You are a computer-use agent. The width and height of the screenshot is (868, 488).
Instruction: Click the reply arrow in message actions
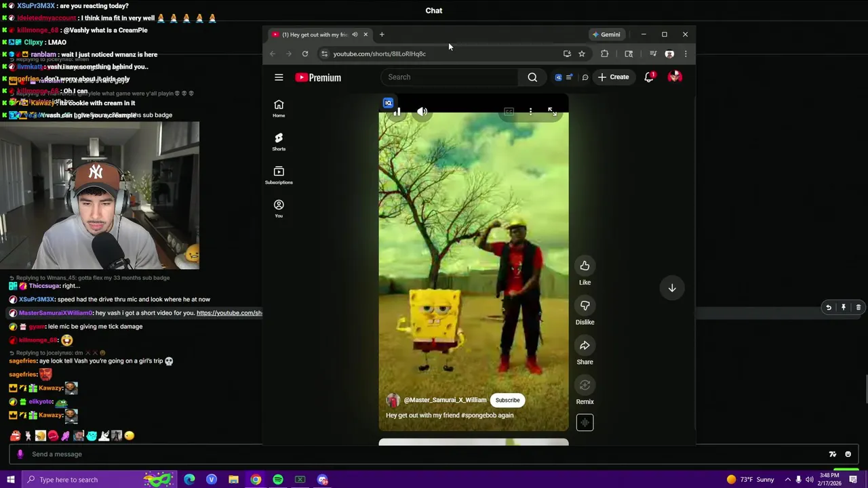828,308
